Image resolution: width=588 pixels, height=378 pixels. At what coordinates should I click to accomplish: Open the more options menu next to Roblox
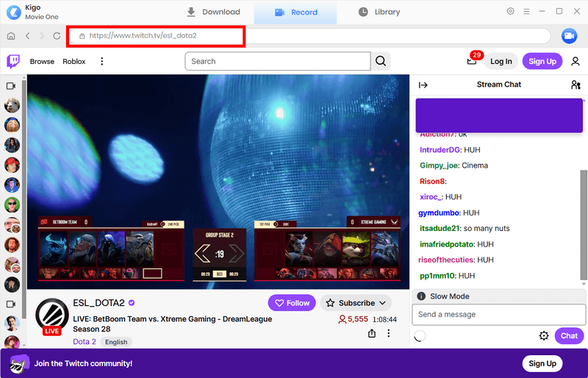point(102,61)
